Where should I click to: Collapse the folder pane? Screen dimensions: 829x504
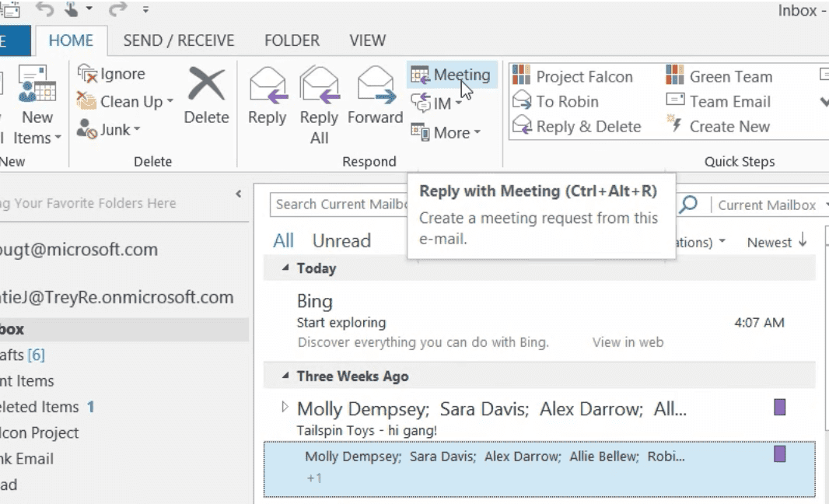point(239,194)
